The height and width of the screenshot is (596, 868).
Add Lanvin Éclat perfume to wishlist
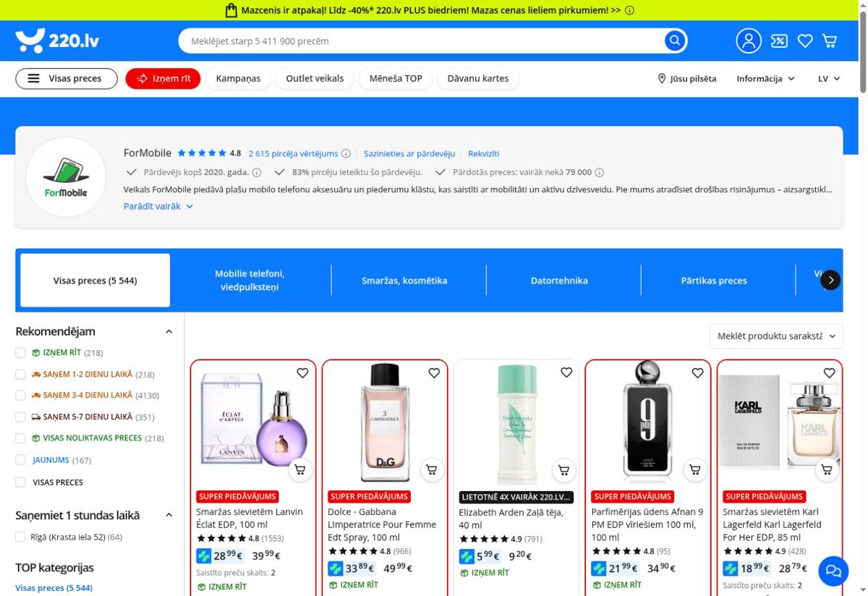(x=302, y=373)
